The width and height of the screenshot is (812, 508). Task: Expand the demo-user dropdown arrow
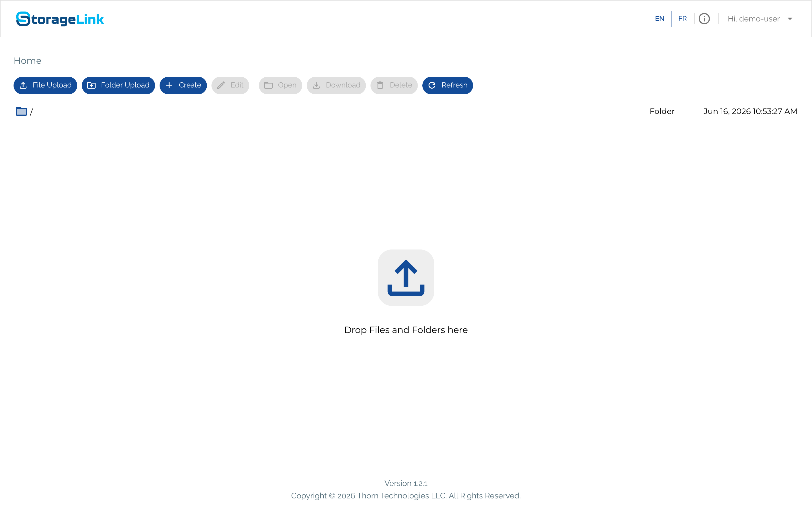790,19
